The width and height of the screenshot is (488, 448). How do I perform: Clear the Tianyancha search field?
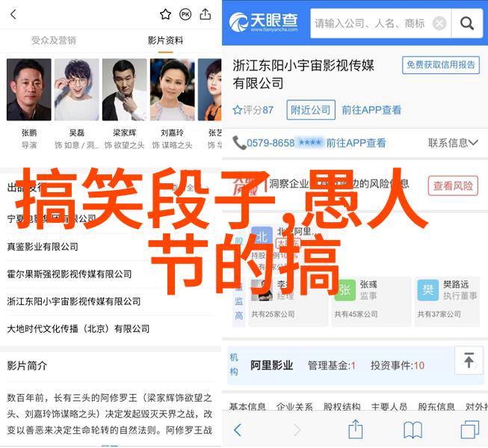pyautogui.click(x=439, y=23)
